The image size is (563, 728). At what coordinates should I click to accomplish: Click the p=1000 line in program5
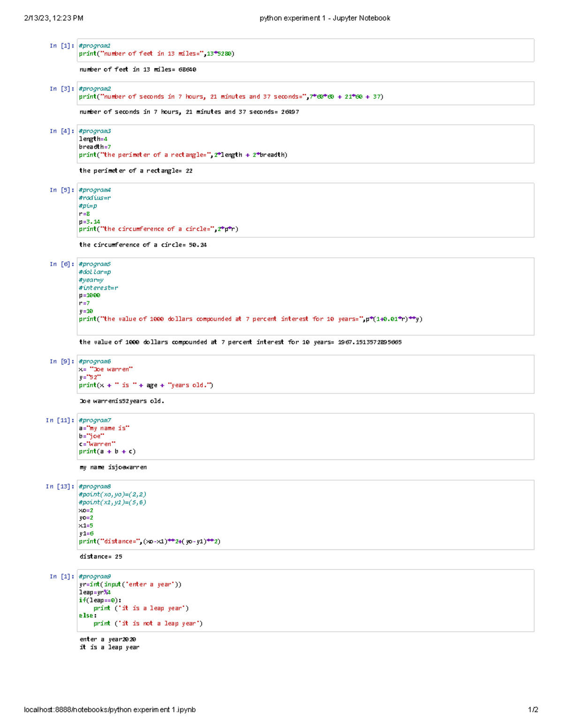coord(86,295)
